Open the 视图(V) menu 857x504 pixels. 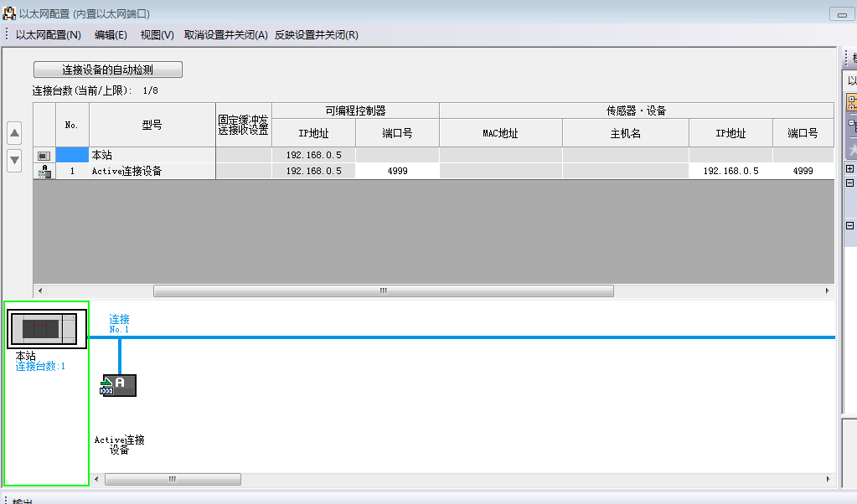pyautogui.click(x=157, y=35)
